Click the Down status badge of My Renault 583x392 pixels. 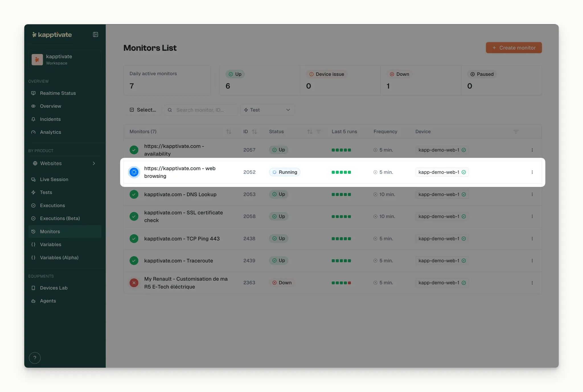point(282,283)
